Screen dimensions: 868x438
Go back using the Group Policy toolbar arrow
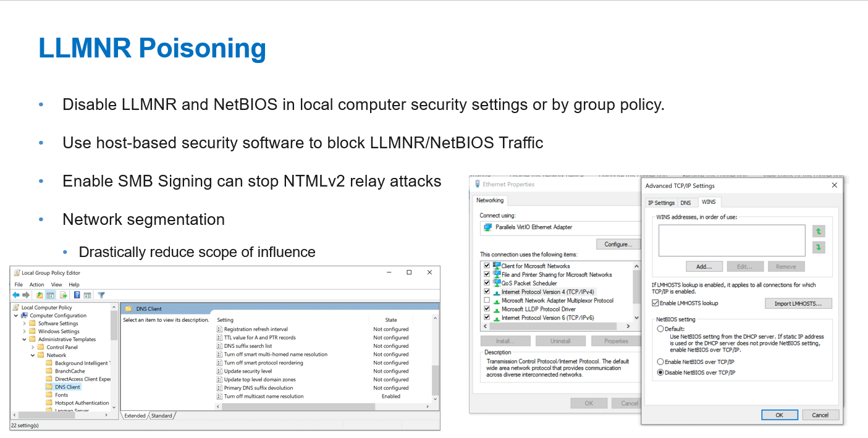pyautogui.click(x=16, y=295)
